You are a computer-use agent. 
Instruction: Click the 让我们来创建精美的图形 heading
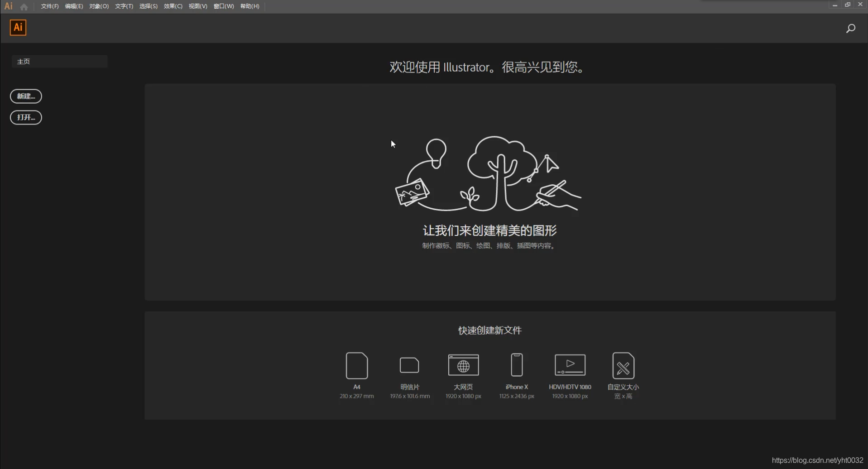click(489, 230)
